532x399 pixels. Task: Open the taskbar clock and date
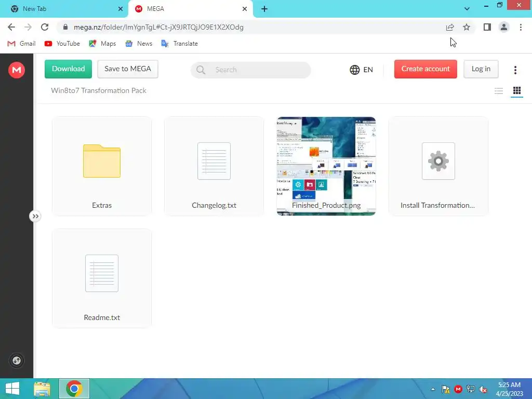(x=509, y=389)
